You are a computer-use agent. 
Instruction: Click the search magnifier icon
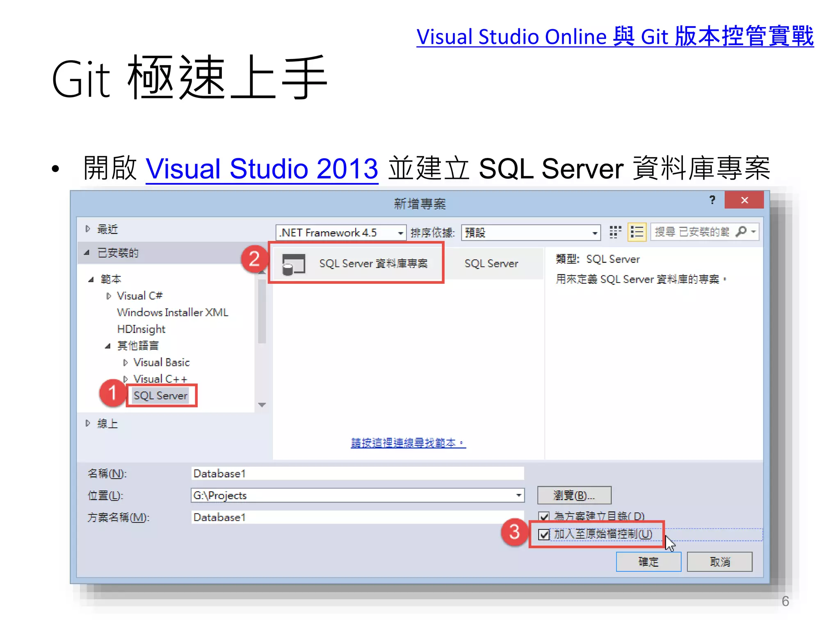(741, 232)
